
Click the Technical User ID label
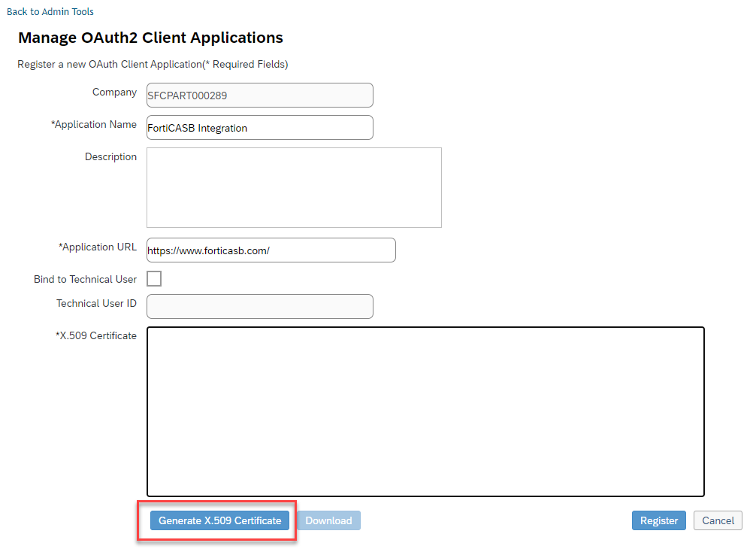point(96,303)
